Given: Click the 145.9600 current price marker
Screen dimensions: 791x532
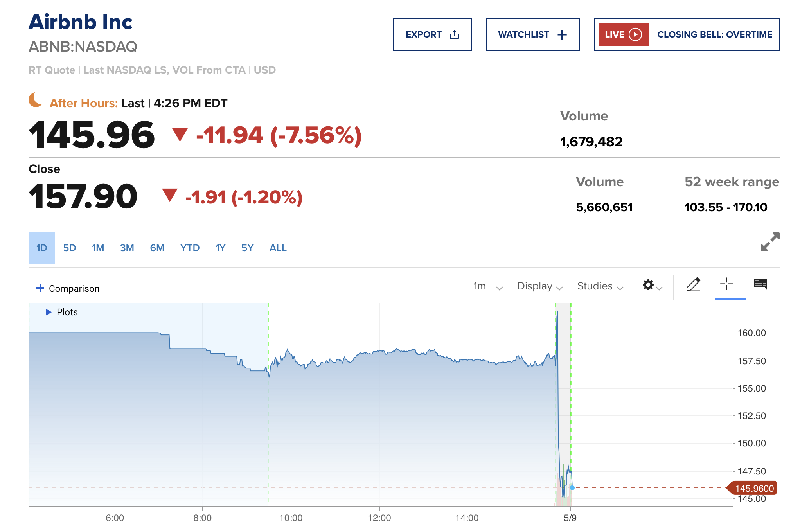Looking at the screenshot, I should point(753,488).
